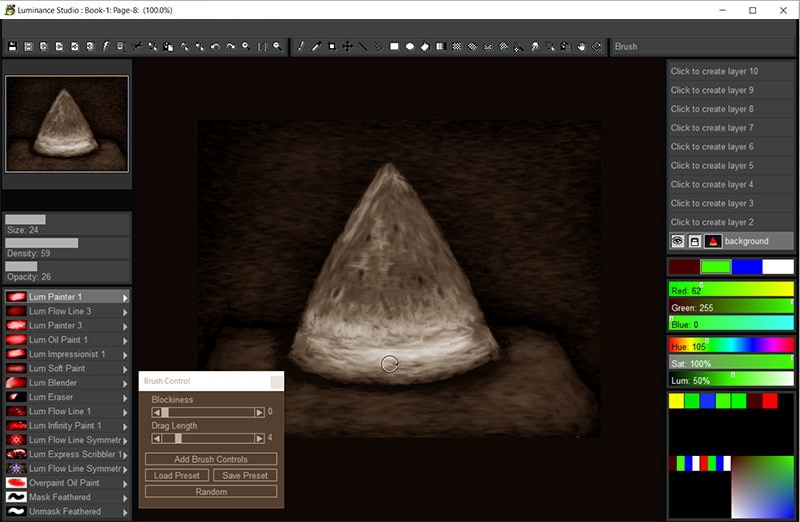Viewport: 800px width, 522px height.
Task: Select the Eyedropper color picker tool
Action: [x=316, y=46]
